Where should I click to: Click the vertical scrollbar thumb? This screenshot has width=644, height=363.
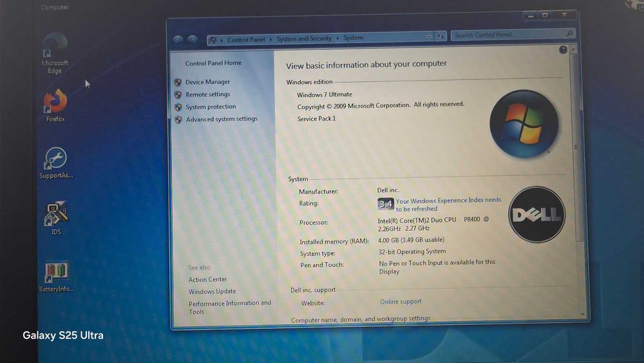[x=576, y=146]
